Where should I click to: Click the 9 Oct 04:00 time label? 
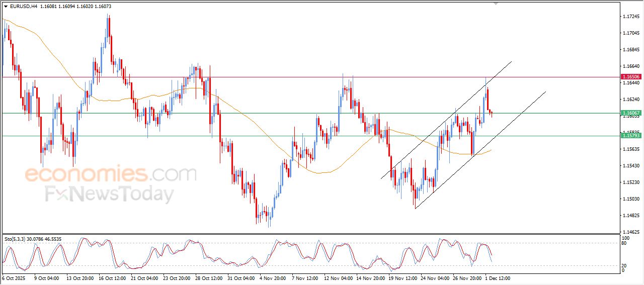click(47, 278)
